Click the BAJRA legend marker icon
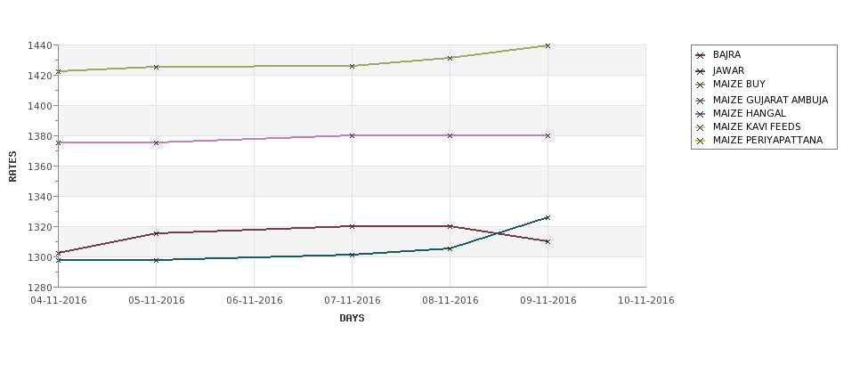Screen dimensions: 868x382 (701, 55)
